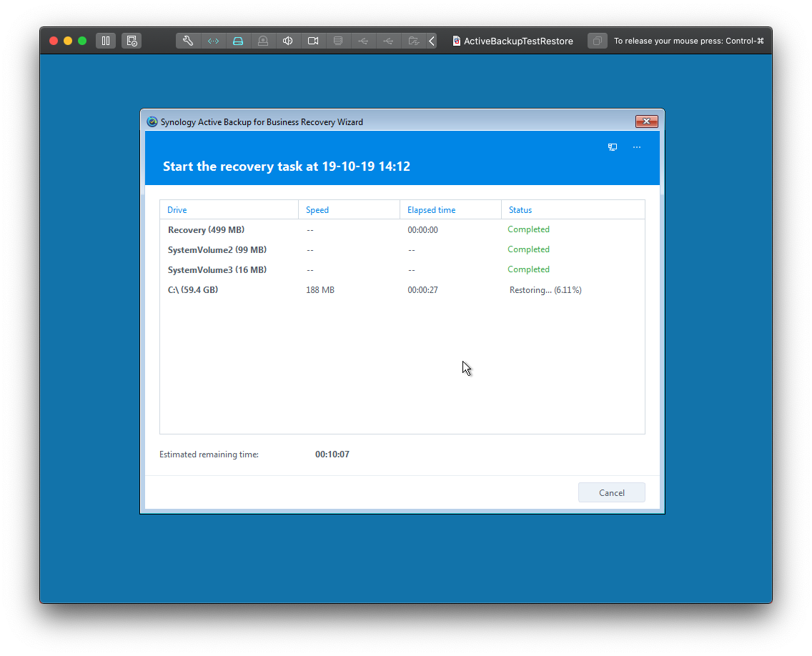
Task: Click the network screen icon in wizard header
Action: [x=613, y=147]
